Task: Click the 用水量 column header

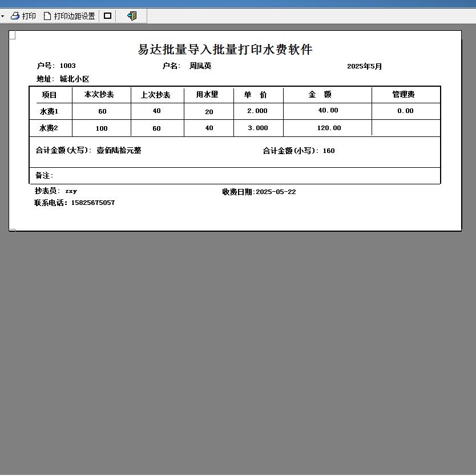Action: click(207, 94)
